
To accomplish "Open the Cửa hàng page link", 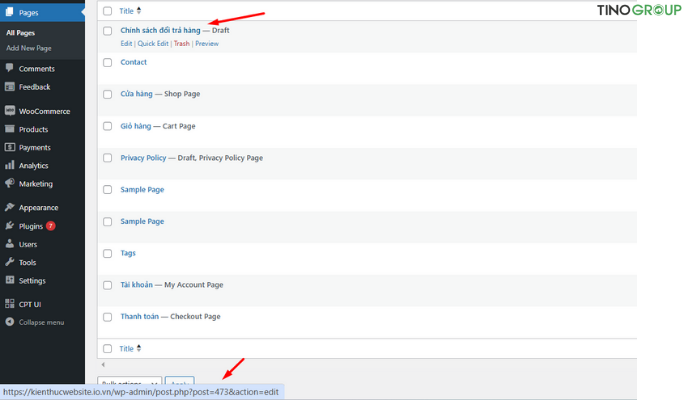I will pos(137,94).
